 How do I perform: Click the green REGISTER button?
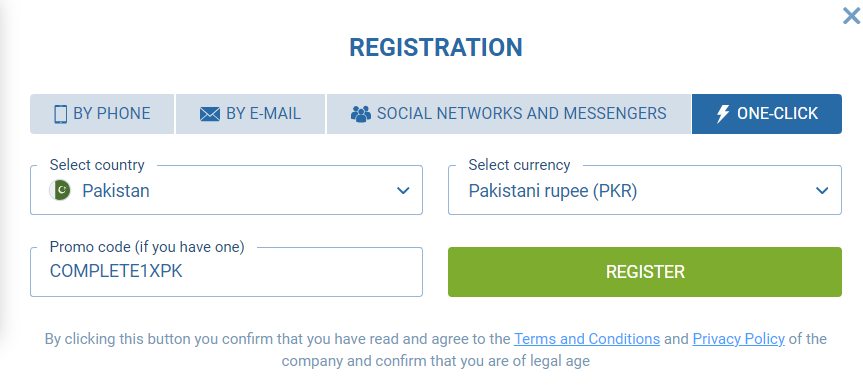tap(644, 272)
